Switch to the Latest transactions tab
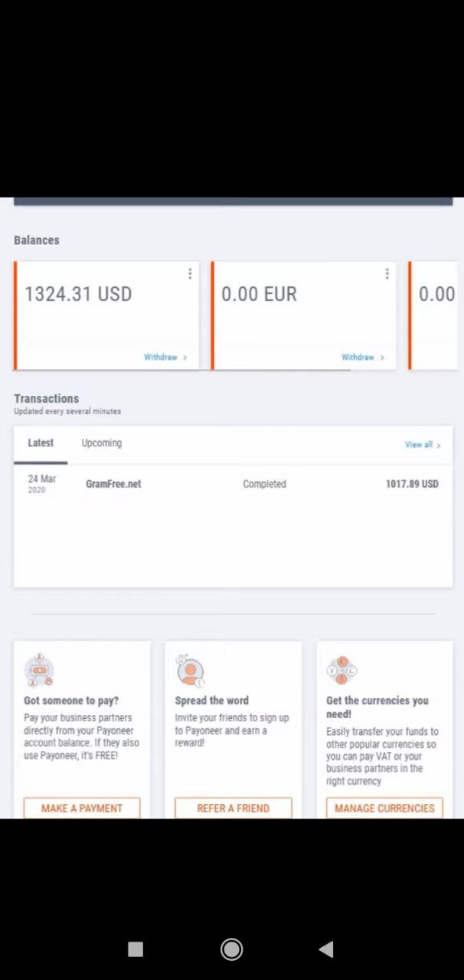 point(41,443)
